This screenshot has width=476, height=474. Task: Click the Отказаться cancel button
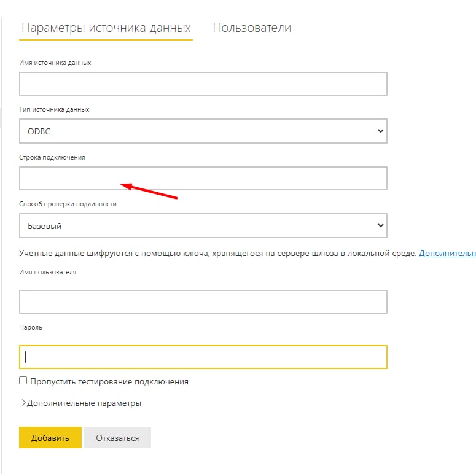click(117, 438)
